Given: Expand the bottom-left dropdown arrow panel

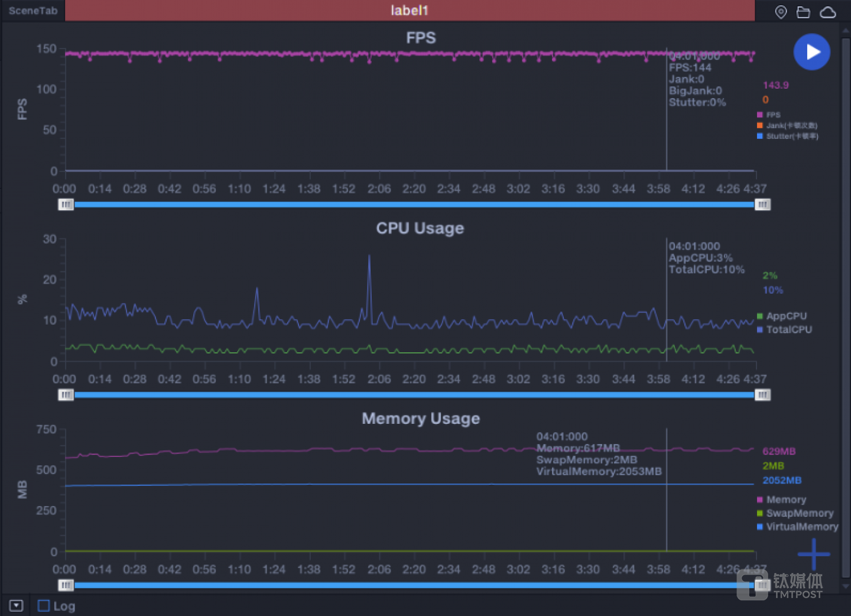Looking at the screenshot, I should coord(16,606).
